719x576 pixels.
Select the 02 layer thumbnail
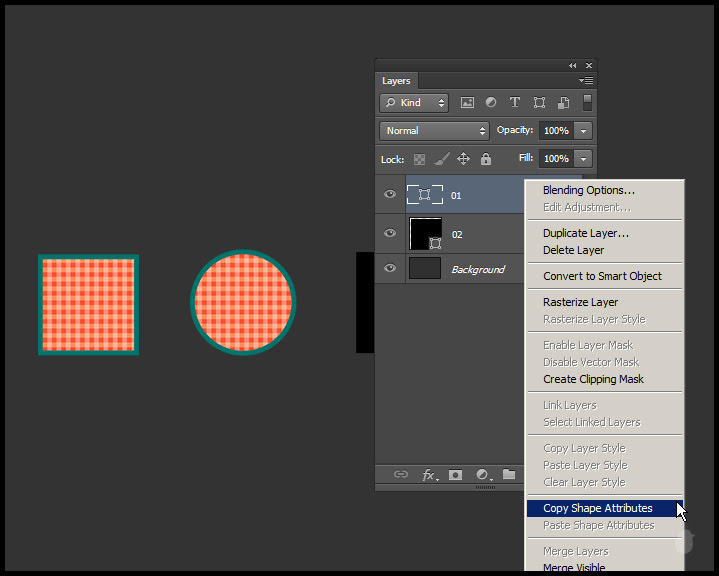[425, 233]
